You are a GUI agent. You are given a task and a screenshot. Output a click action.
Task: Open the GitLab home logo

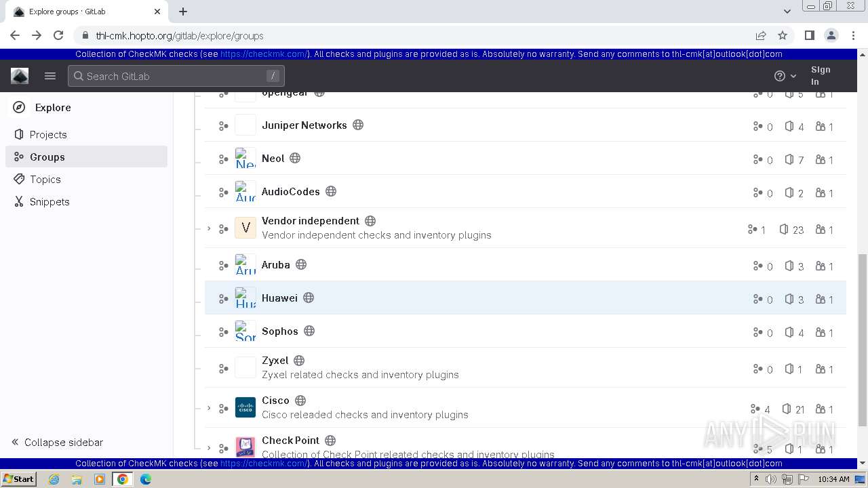click(20, 76)
